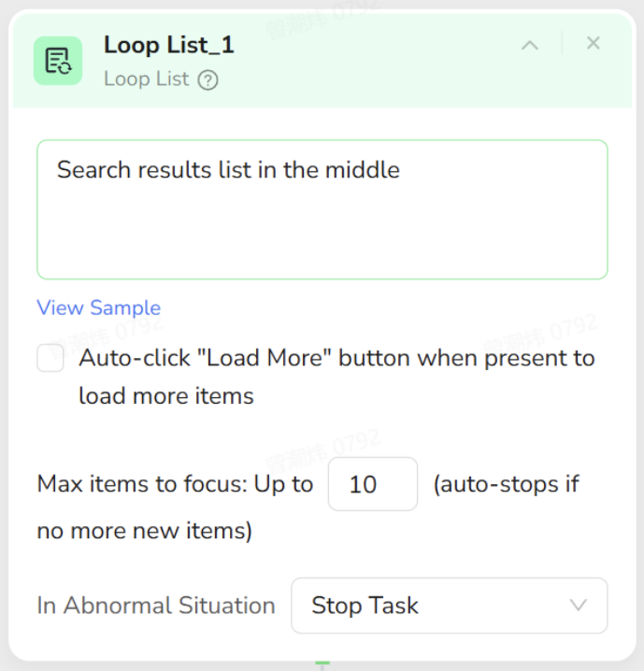Viewport: 644px width, 671px height.
Task: Click the "(auto-stops if" hint text
Action: [506, 484]
